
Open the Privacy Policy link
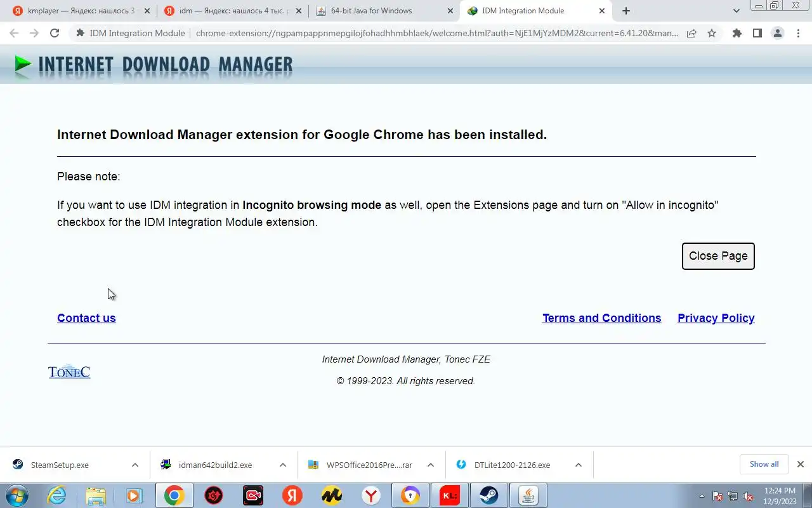point(716,318)
